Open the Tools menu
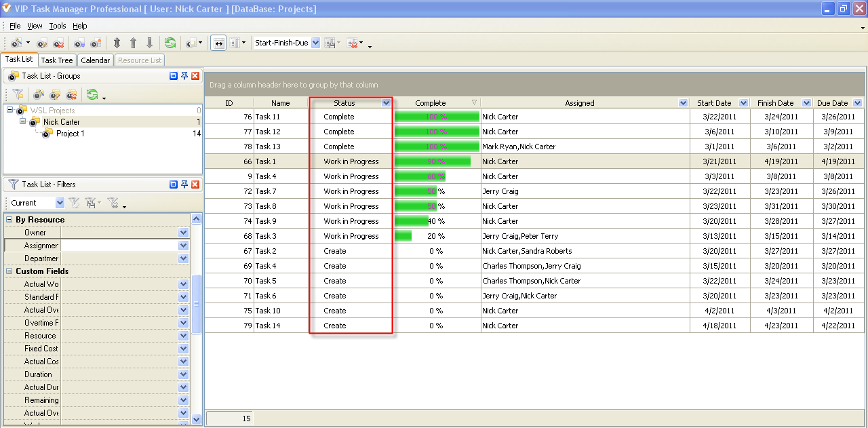The image size is (868, 428). click(x=58, y=26)
